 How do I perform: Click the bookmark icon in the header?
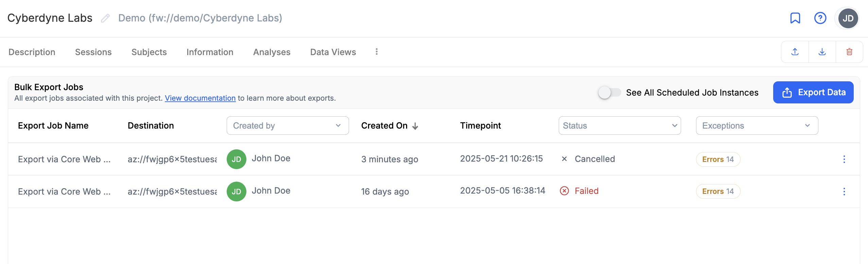coord(795,18)
